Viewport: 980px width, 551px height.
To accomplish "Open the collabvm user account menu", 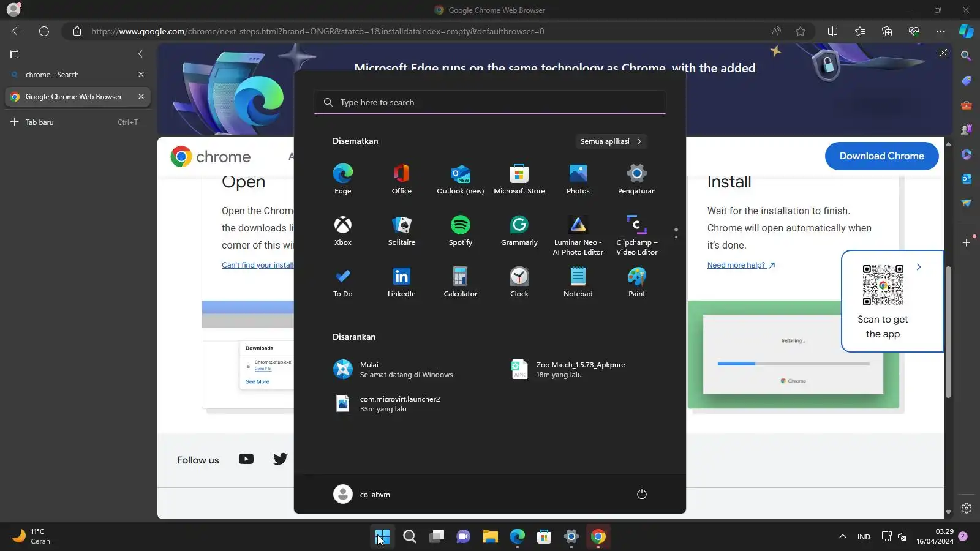I will click(362, 494).
